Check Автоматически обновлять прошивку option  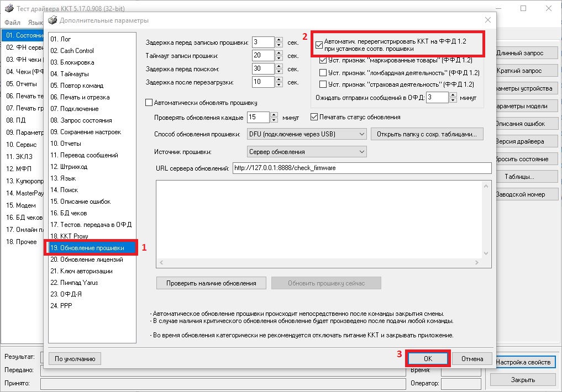pyautogui.click(x=149, y=103)
